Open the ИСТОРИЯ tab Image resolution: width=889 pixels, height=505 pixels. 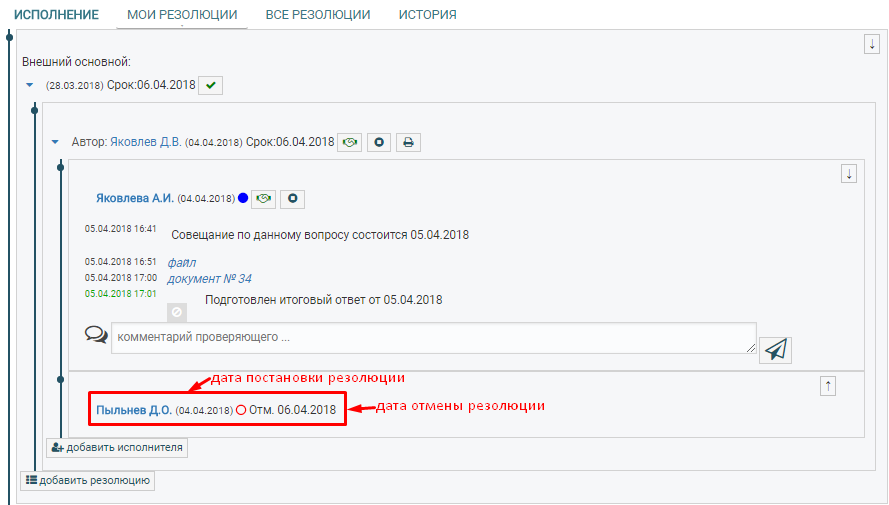pyautogui.click(x=427, y=15)
